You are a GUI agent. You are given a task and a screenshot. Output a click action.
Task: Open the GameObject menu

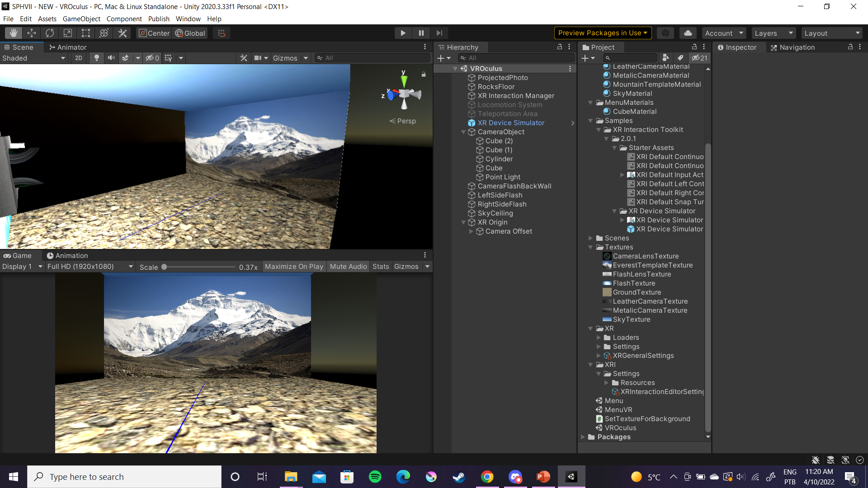pos(81,19)
